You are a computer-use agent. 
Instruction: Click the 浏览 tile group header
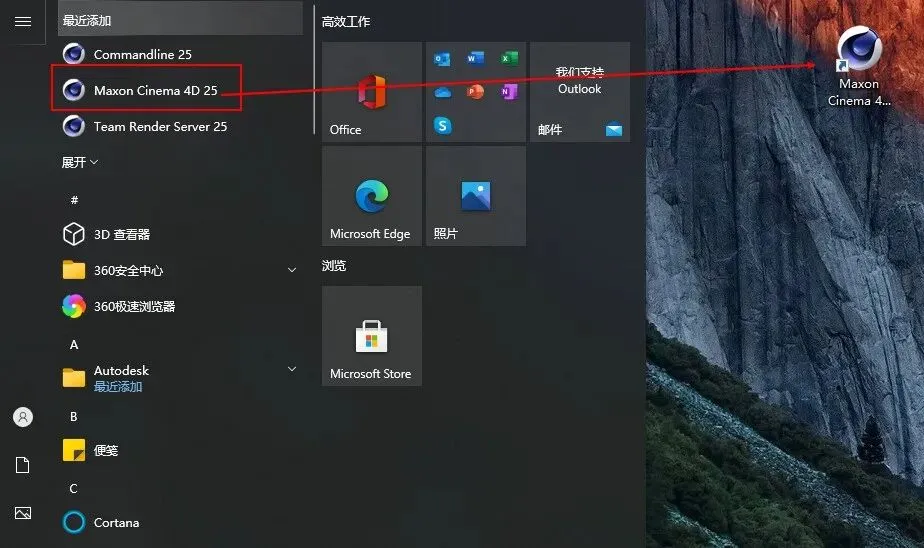pos(334,266)
